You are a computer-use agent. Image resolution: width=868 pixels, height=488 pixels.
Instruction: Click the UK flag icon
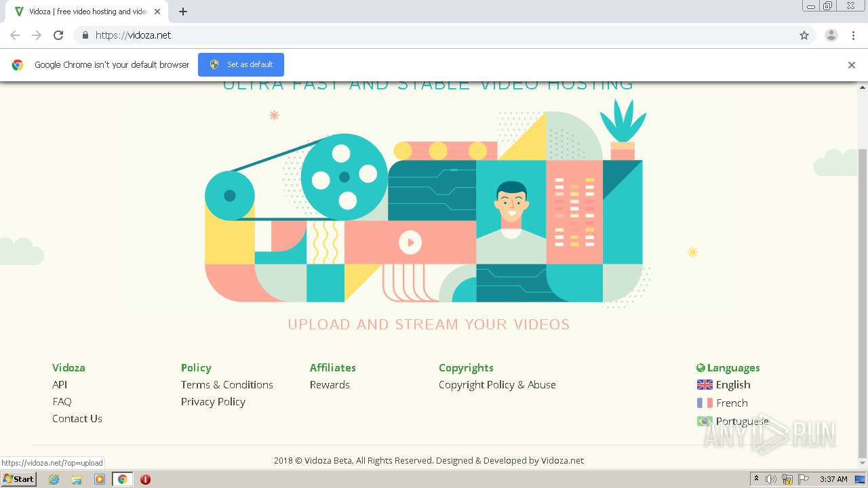point(705,384)
